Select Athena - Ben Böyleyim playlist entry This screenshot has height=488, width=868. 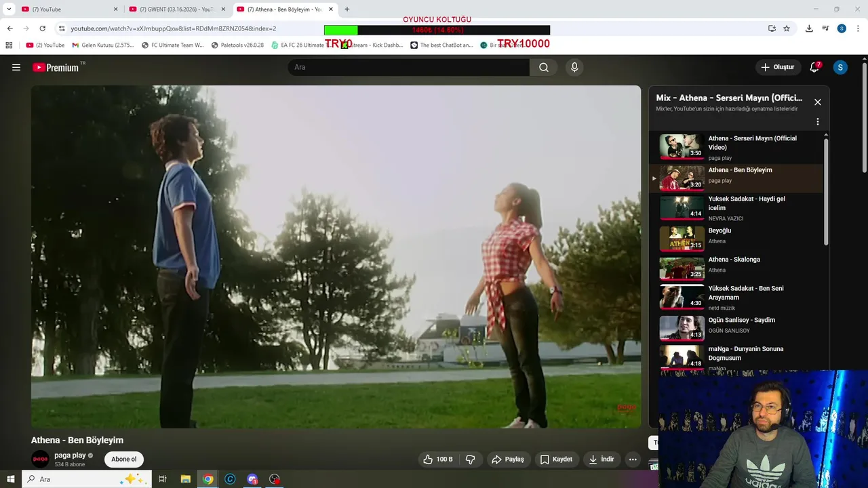736,178
